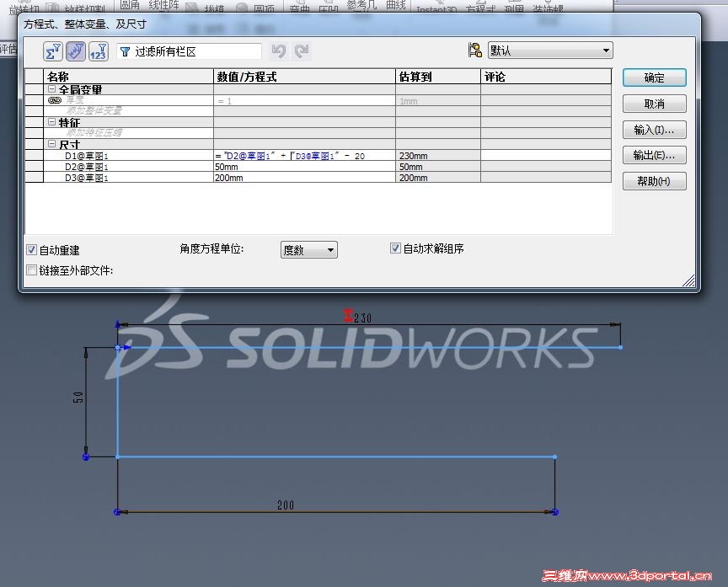
Task: Open the 默认 configuration dropdown
Action: point(550,51)
